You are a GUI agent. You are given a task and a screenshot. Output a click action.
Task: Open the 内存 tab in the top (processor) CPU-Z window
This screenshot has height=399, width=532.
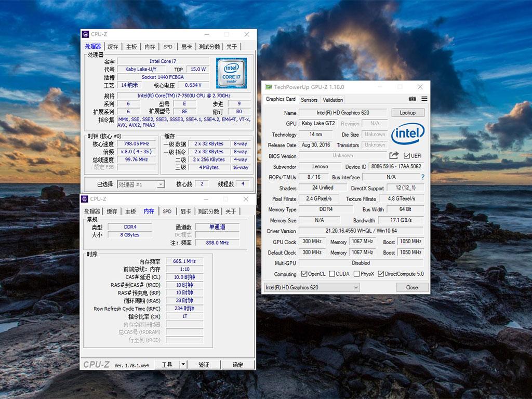(150, 47)
